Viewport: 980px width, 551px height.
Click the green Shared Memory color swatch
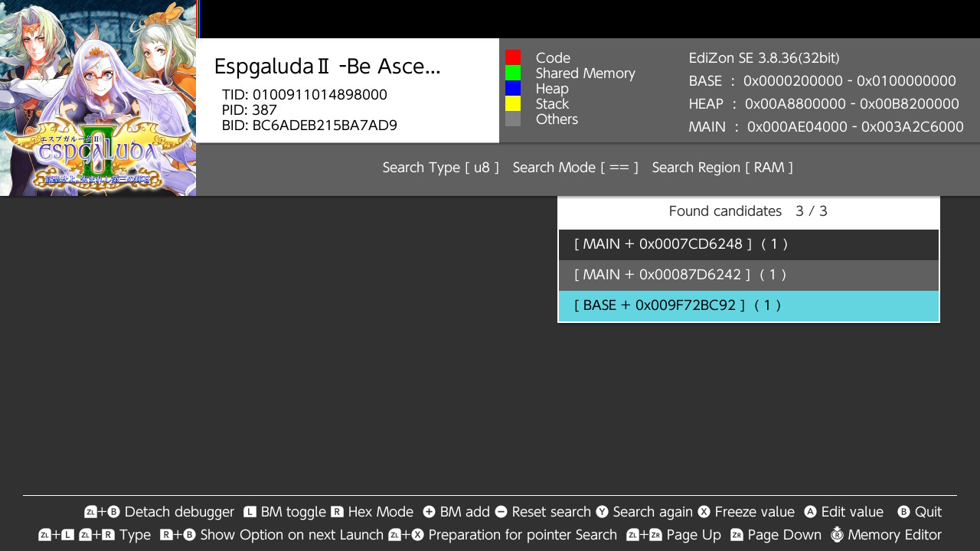tap(513, 73)
